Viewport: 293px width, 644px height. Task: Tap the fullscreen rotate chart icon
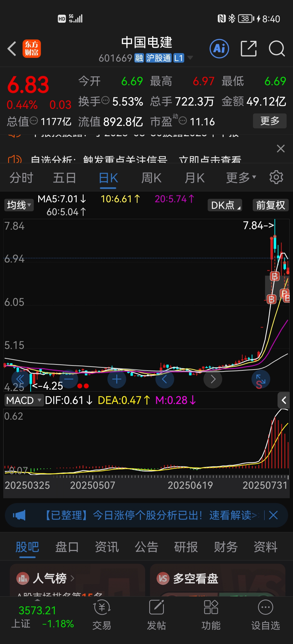[x=261, y=379]
